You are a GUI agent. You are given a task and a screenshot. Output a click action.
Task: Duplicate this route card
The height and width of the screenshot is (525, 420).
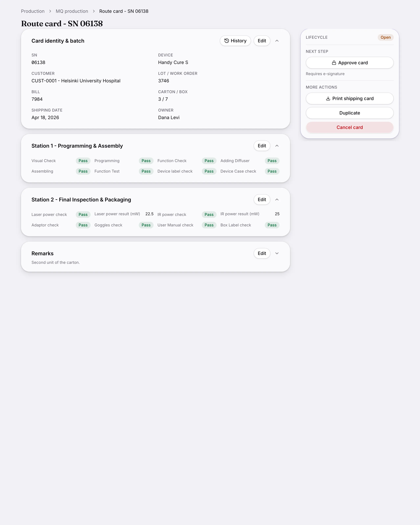[350, 113]
